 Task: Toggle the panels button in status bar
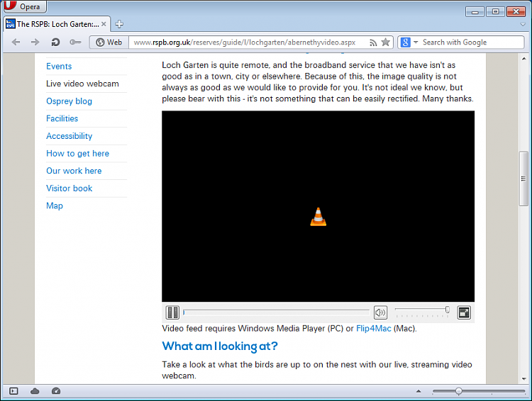click(x=14, y=391)
